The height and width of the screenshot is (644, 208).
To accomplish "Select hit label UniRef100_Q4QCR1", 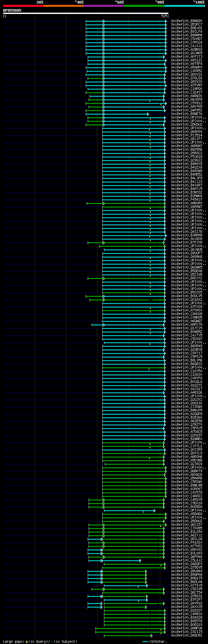I will coord(187,635).
